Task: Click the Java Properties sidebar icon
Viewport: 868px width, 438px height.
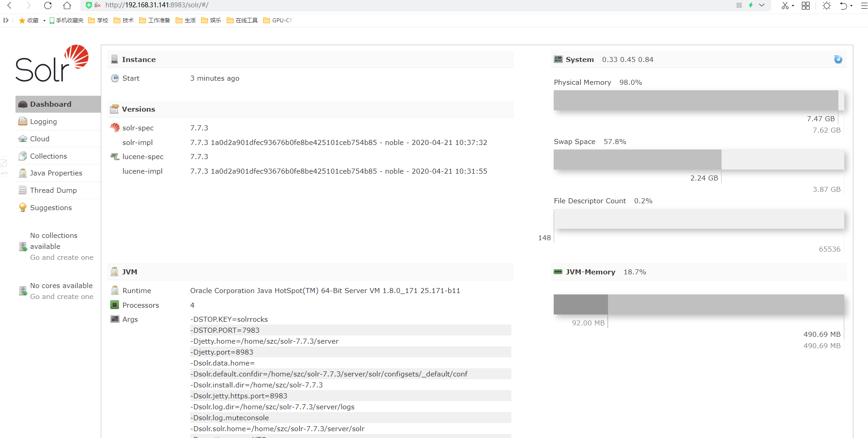Action: (23, 173)
